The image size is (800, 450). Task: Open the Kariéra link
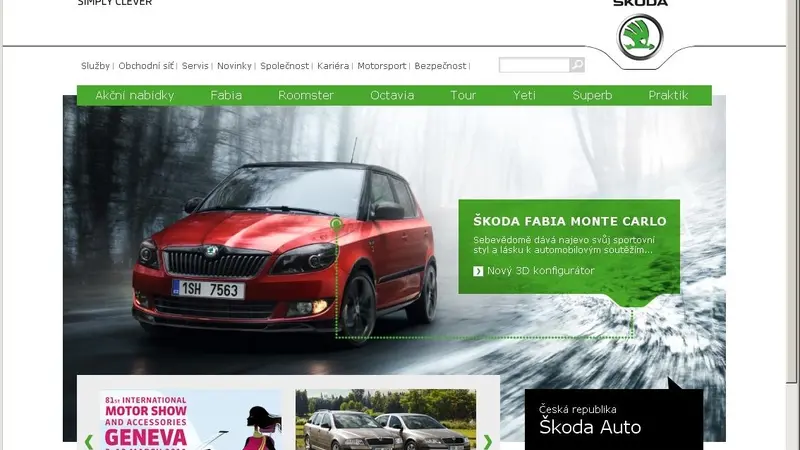click(x=333, y=66)
